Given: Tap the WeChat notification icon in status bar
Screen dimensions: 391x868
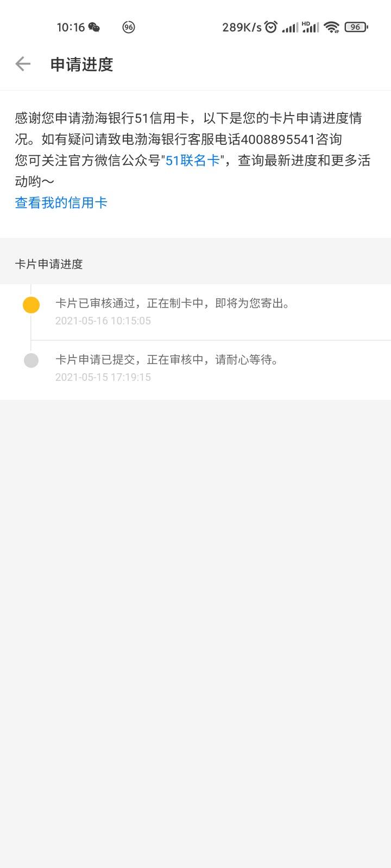Looking at the screenshot, I should pyautogui.click(x=94, y=27).
